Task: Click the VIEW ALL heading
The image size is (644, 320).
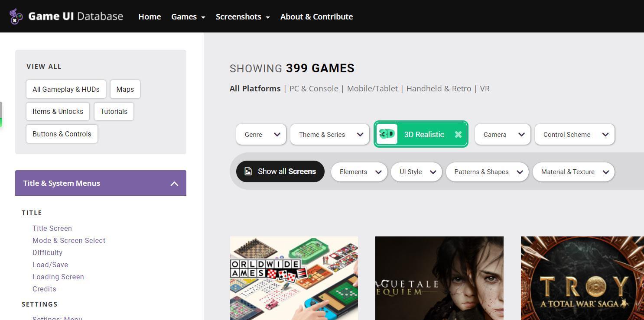Action: (44, 67)
